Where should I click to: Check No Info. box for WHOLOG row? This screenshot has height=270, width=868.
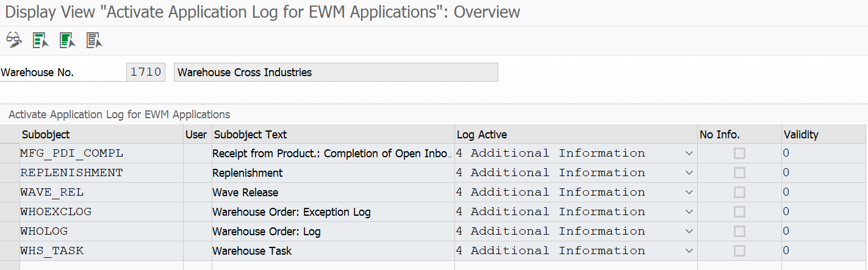coord(739,232)
